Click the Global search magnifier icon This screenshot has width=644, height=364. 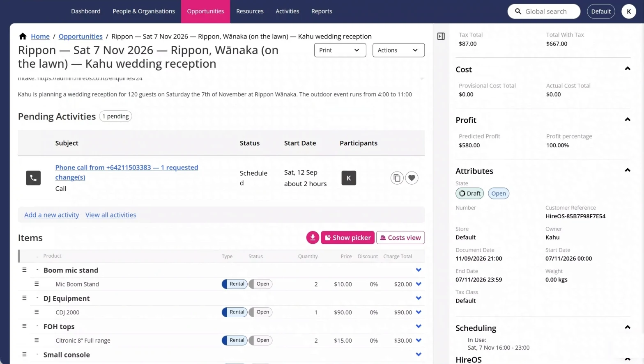tap(518, 11)
